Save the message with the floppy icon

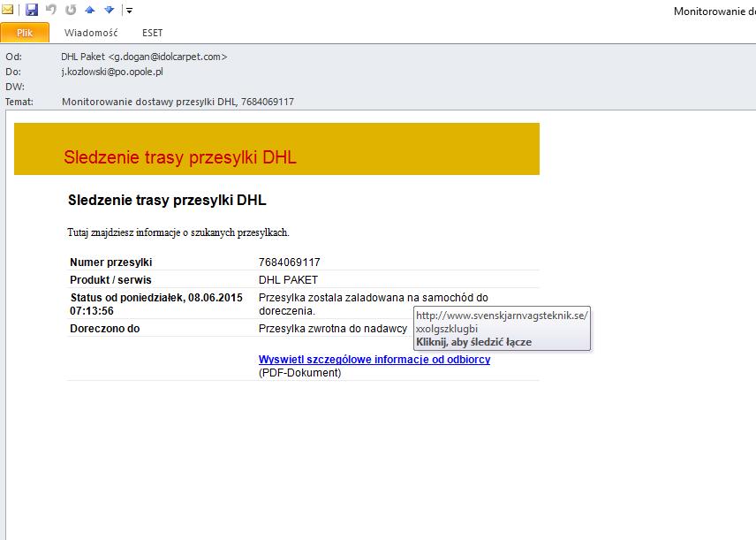(32, 9)
